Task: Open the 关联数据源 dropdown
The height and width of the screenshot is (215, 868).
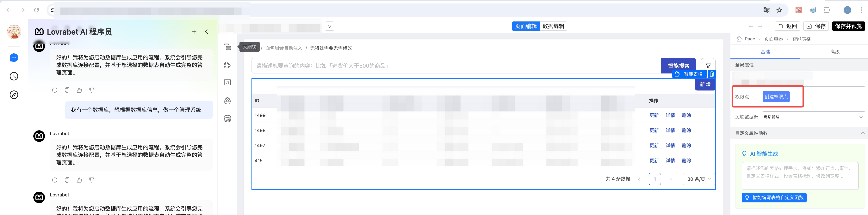Action: pyautogui.click(x=813, y=117)
